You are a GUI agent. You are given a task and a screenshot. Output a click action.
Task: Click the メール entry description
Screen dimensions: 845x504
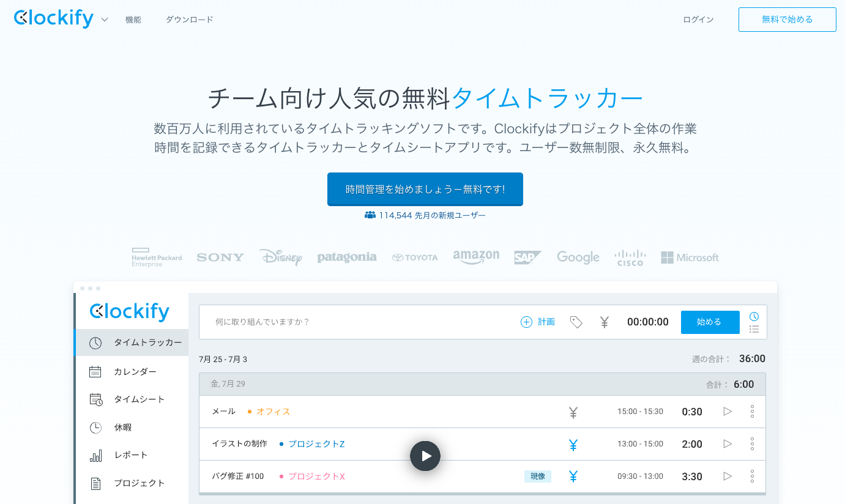(x=223, y=412)
